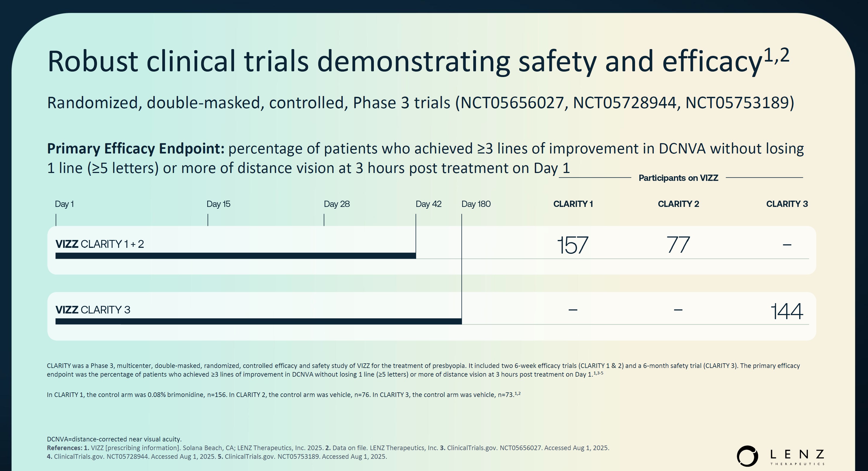Click the VIZZ CLARITY 1 + 2 row label

100,244
